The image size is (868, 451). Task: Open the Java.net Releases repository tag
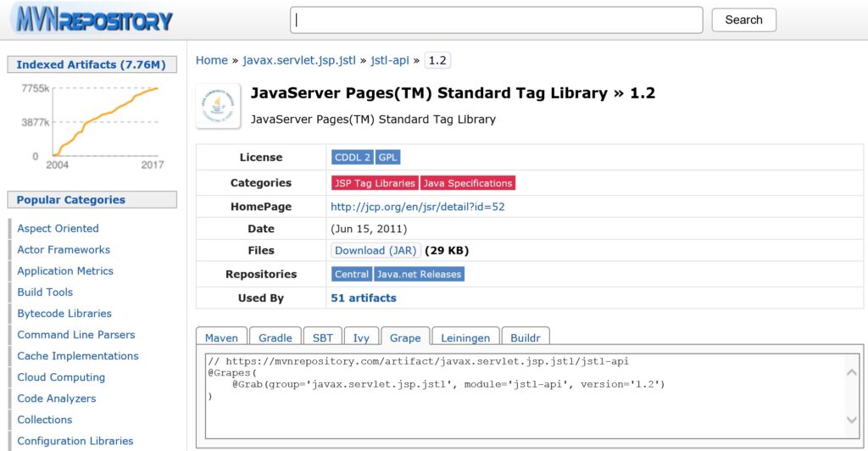[419, 274]
